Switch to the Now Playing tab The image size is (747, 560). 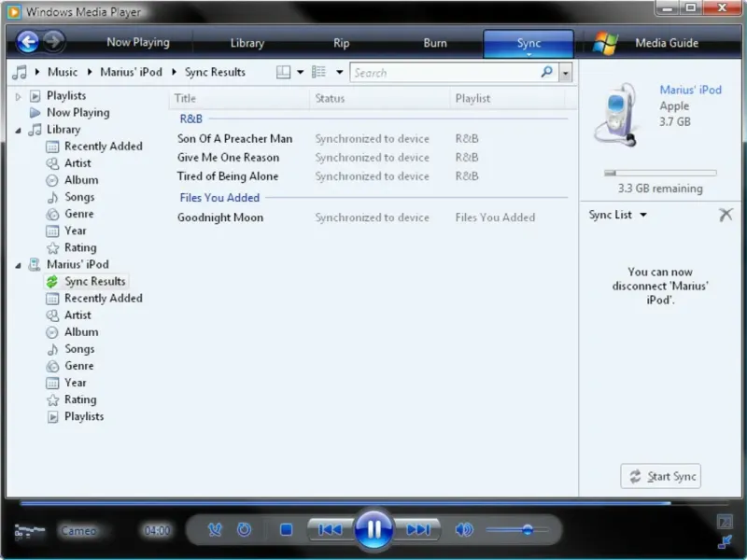coord(138,42)
